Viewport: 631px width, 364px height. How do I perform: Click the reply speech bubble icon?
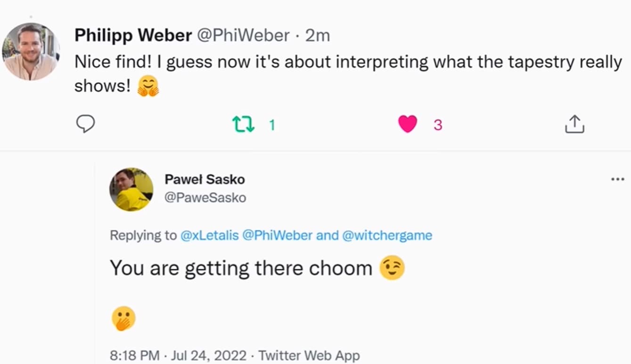[85, 124]
